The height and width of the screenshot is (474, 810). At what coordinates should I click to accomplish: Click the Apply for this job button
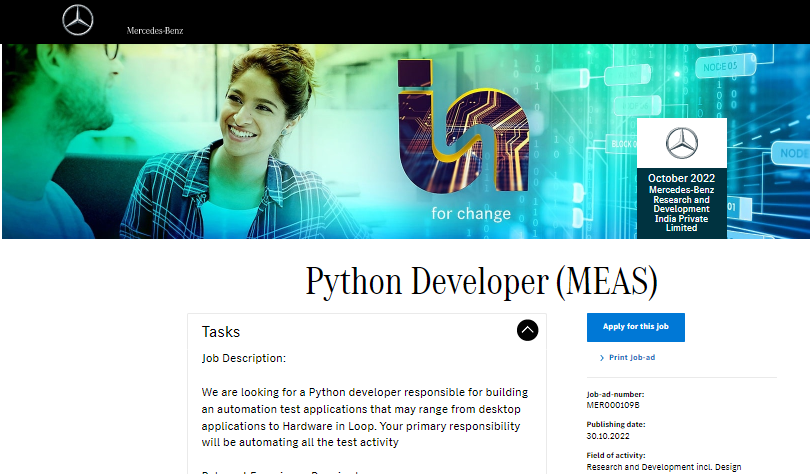click(x=635, y=327)
